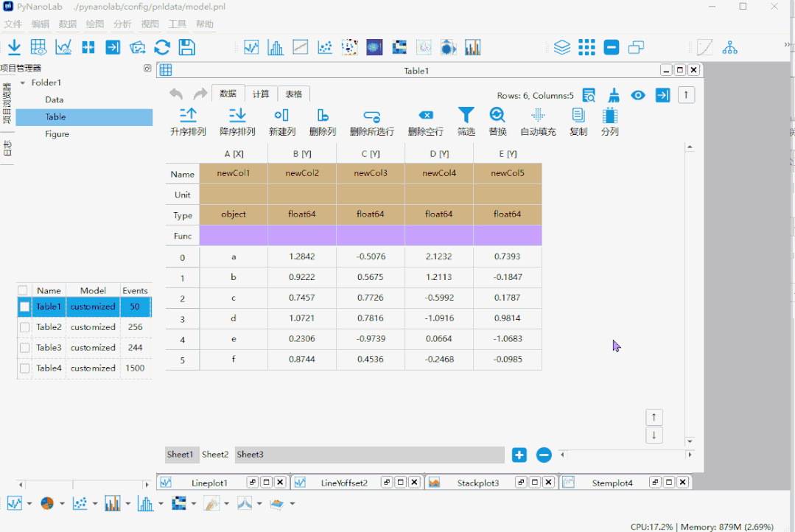Toggle the select-all checkbox in list header
This screenshot has height=532, width=795.
(x=22, y=290)
